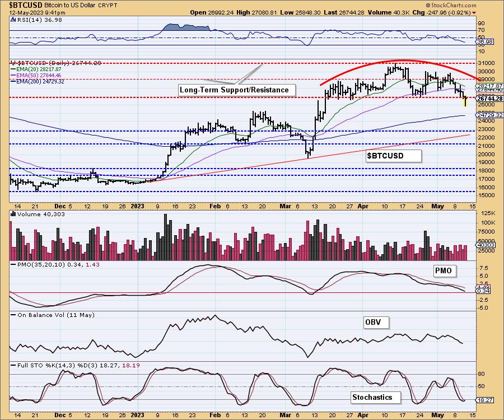
Task: Click the yellow highlighted latest price bar
Action: click(465, 101)
